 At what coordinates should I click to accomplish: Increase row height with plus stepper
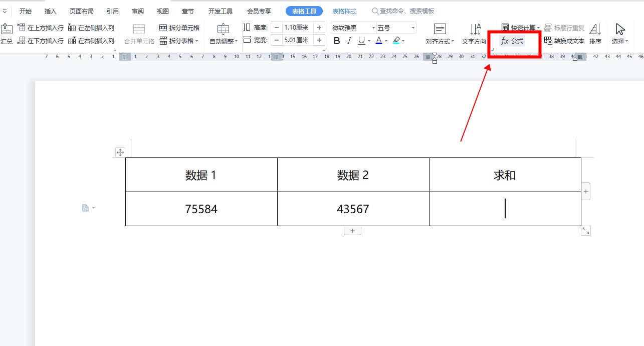(319, 28)
